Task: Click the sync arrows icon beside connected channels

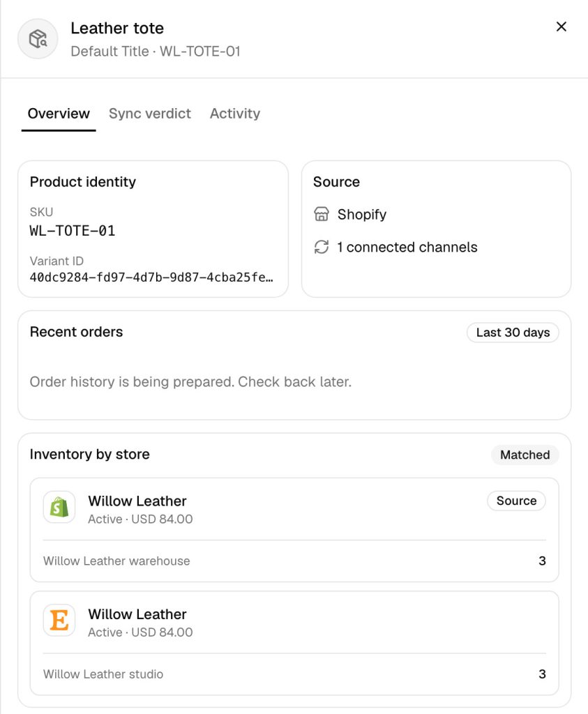Action: pyautogui.click(x=322, y=247)
